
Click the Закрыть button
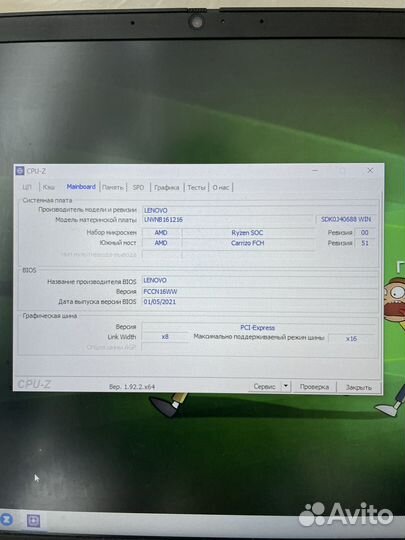click(x=359, y=387)
